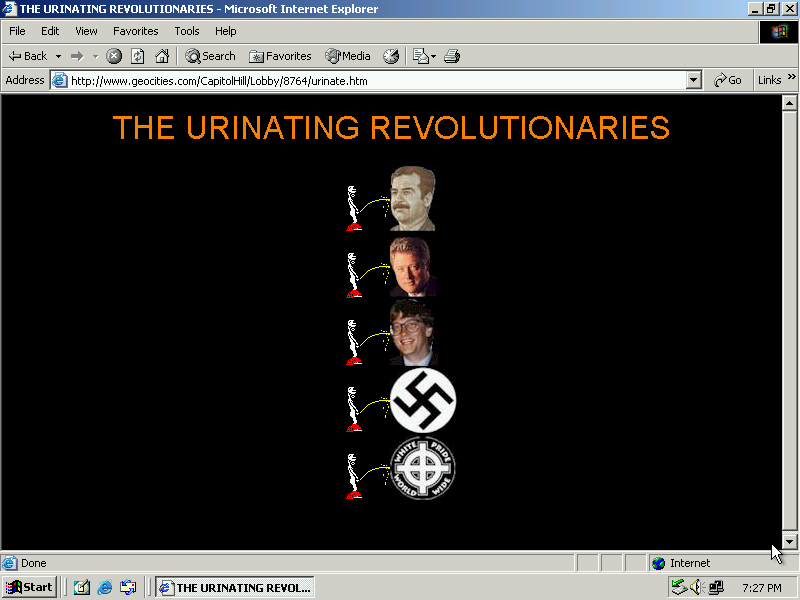Click the page icon in the Address bar
This screenshot has width=800, height=600.
(x=60, y=81)
